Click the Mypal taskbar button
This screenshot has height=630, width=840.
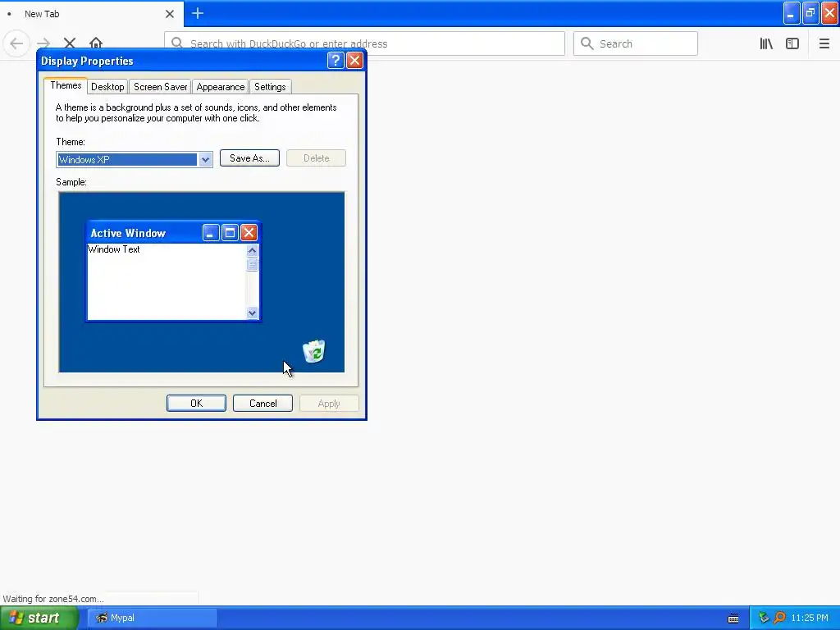[x=152, y=618]
